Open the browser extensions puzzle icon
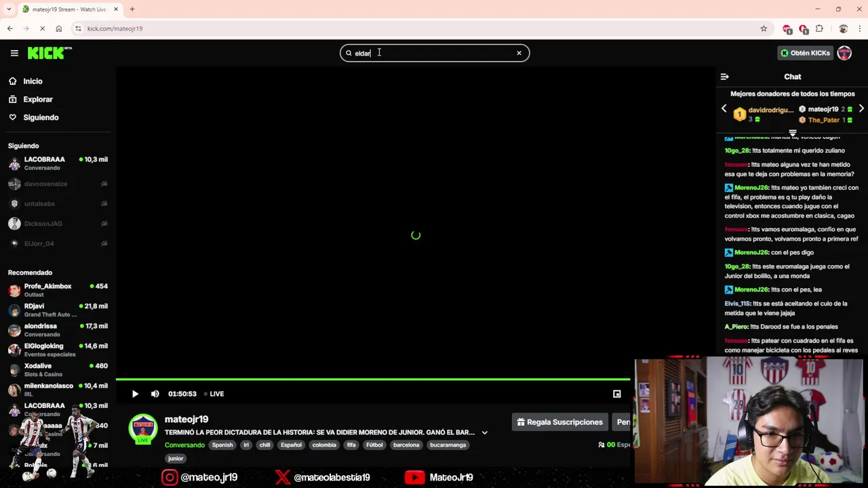Viewport: 868px width, 488px height. pyautogui.click(x=820, y=28)
